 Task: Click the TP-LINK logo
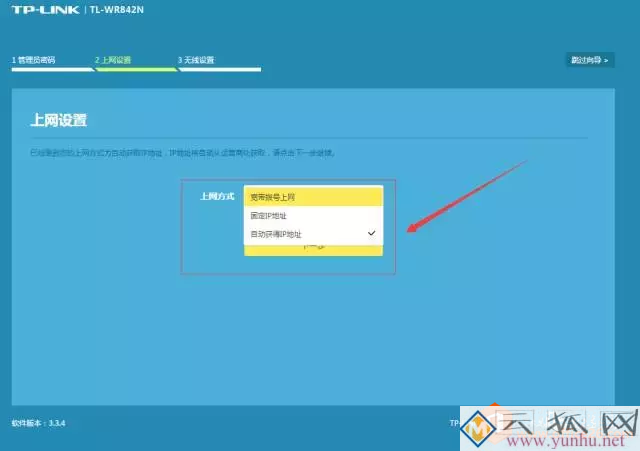pyautogui.click(x=45, y=10)
